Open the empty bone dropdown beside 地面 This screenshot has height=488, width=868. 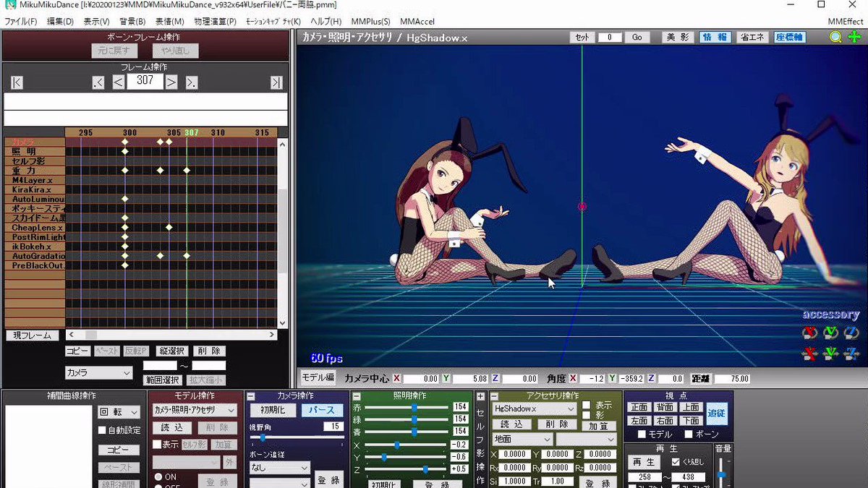[x=586, y=439]
